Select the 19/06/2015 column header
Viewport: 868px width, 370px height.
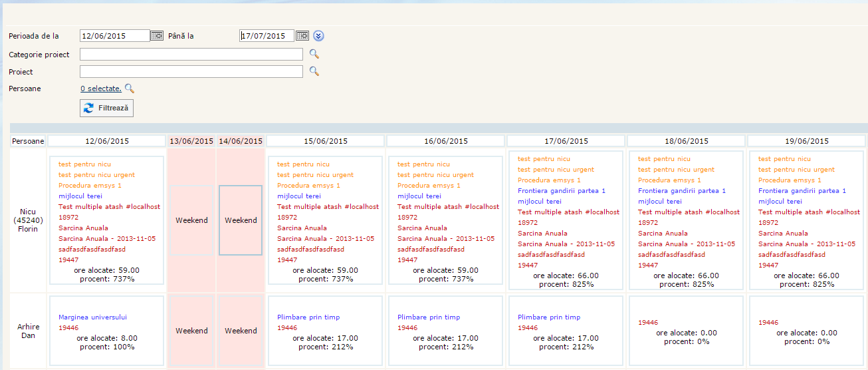pos(807,141)
